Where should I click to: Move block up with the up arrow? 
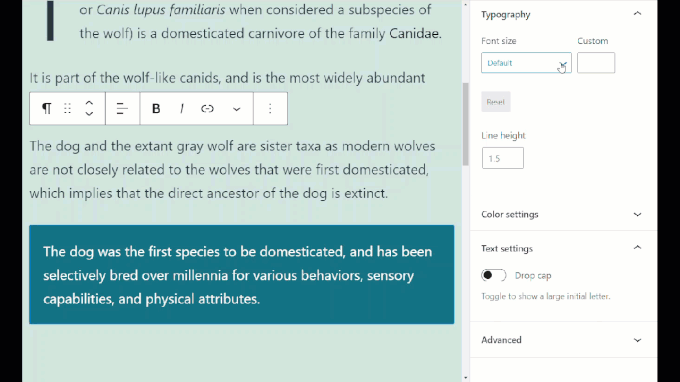(x=89, y=103)
